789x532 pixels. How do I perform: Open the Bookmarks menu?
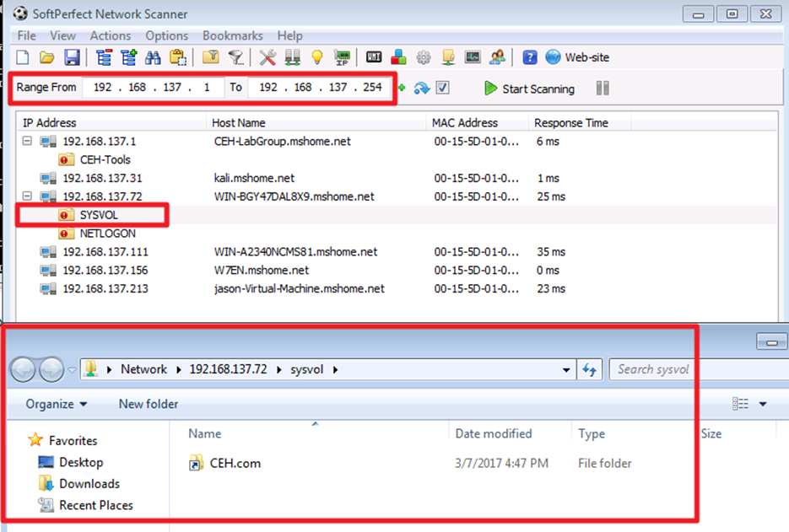[x=232, y=35]
